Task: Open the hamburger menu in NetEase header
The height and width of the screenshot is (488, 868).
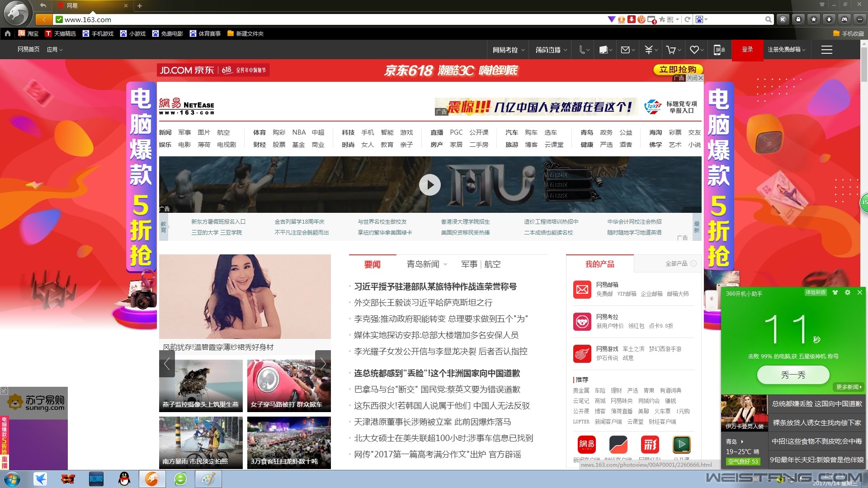Action: tap(826, 50)
